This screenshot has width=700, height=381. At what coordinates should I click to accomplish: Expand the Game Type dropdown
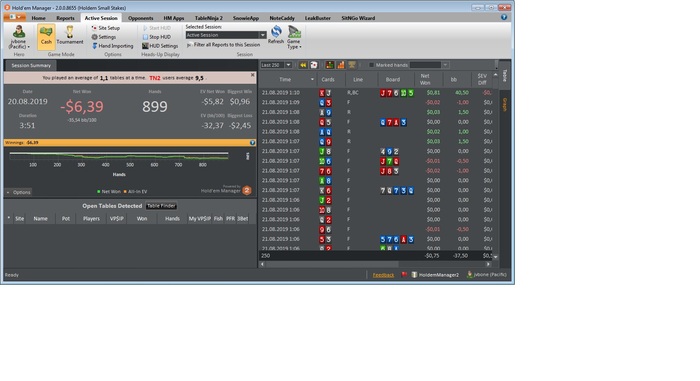[x=294, y=37]
